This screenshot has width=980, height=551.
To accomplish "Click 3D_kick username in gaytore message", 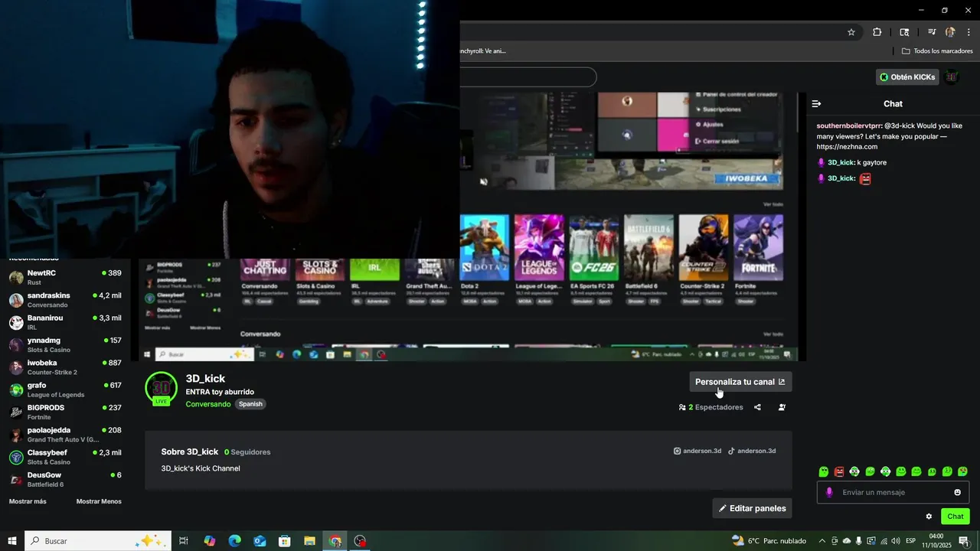I will [841, 162].
